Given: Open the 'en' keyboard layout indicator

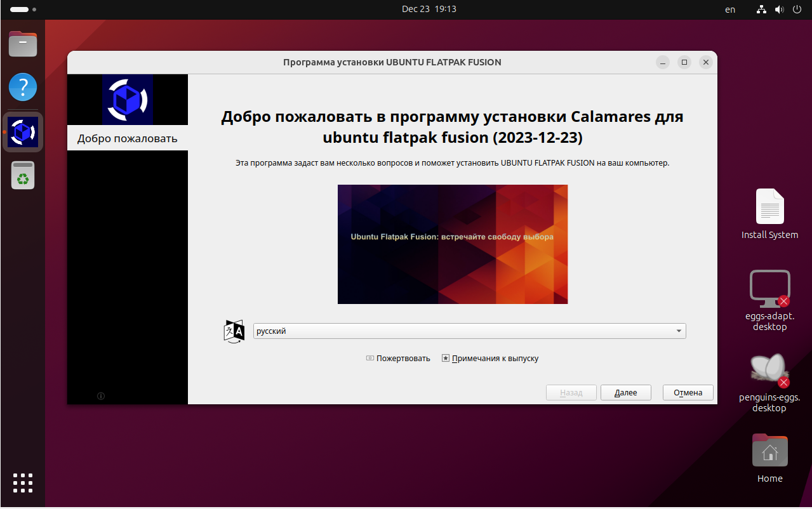Looking at the screenshot, I should (x=730, y=10).
